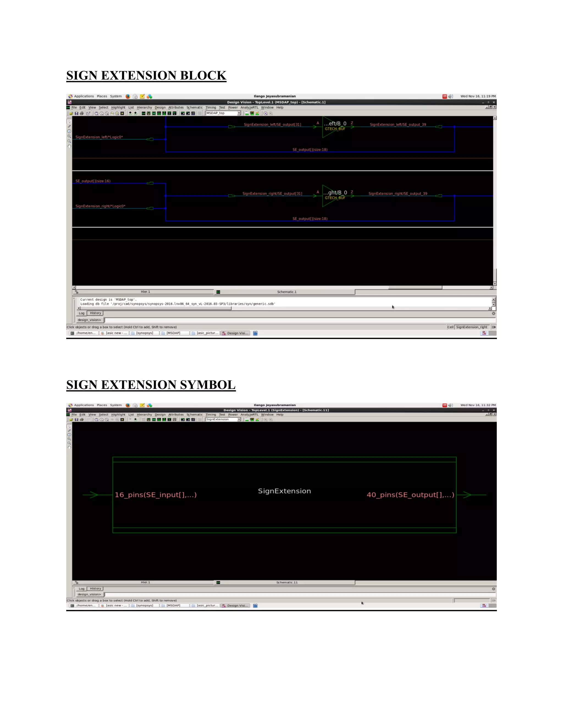Viewport: 563px width, 728px height.
Task: Click the History tab beside Log in upper window
Action: click(95, 313)
